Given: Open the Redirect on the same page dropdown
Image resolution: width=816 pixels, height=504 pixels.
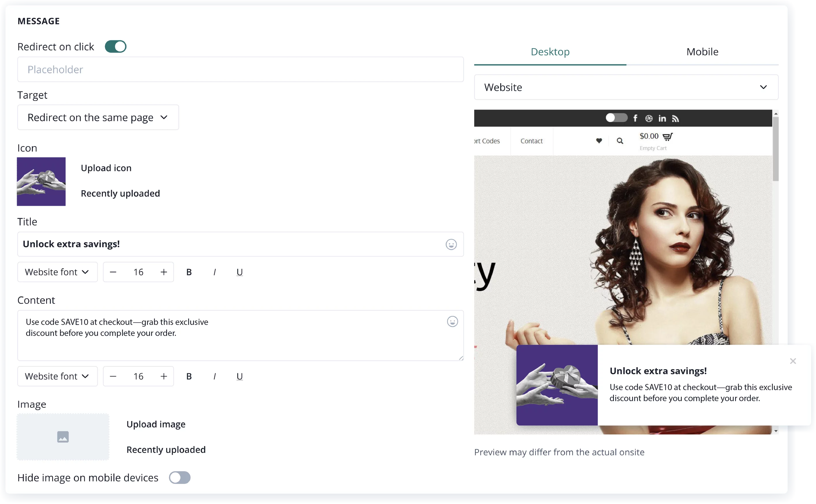Looking at the screenshot, I should (x=98, y=117).
